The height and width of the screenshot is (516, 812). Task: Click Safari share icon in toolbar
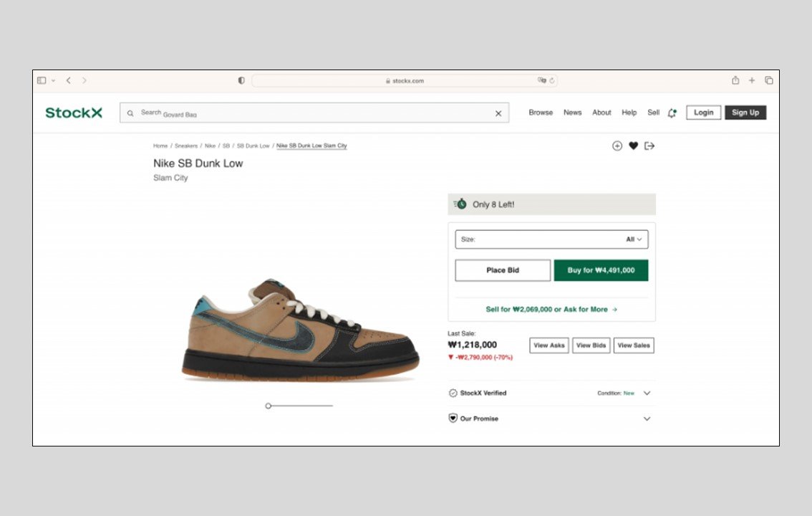click(735, 81)
